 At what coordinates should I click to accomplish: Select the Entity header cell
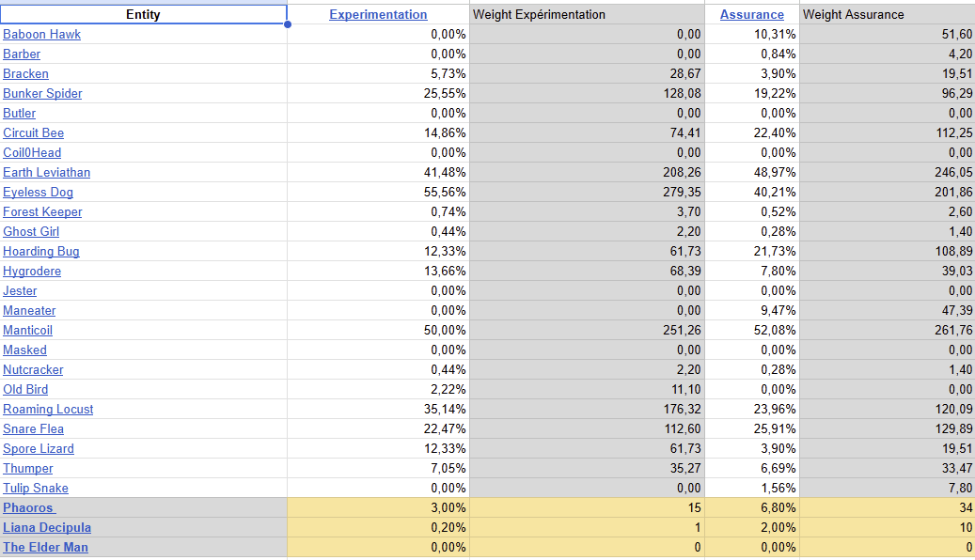pos(143,14)
